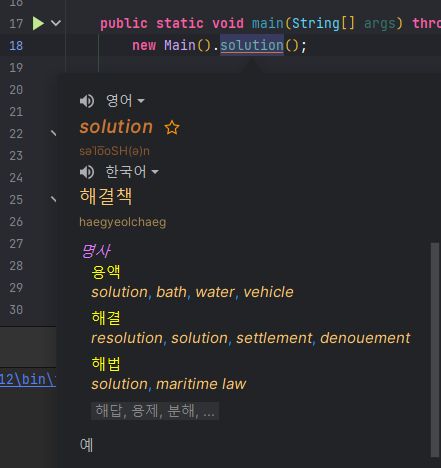Click the main method name on line 17
441x468 pixels.
coord(268,23)
